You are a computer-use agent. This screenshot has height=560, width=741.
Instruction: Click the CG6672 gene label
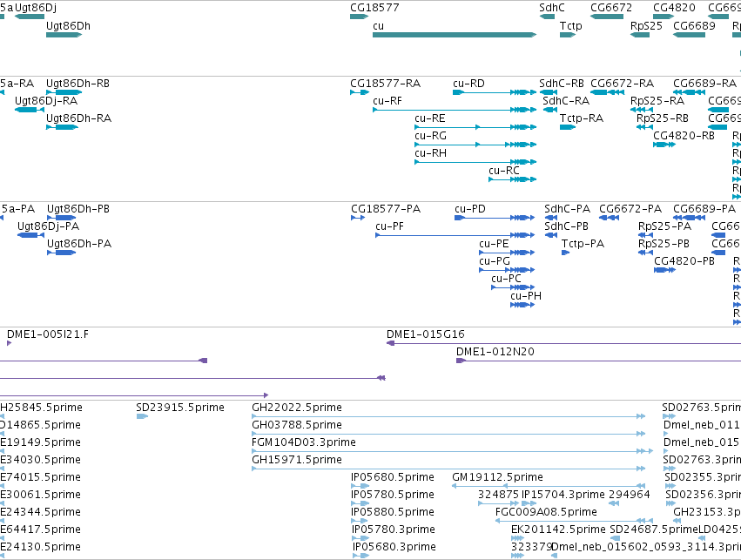610,8
